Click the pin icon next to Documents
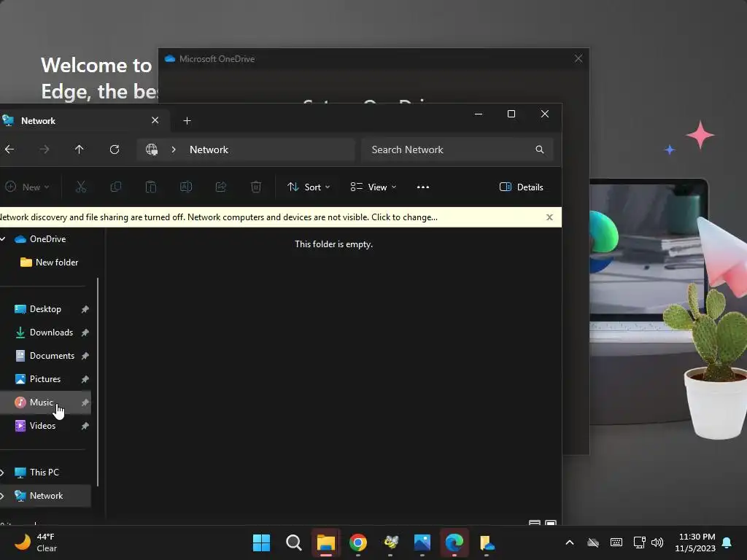Screen dimensions: 747x560 (x=85, y=356)
